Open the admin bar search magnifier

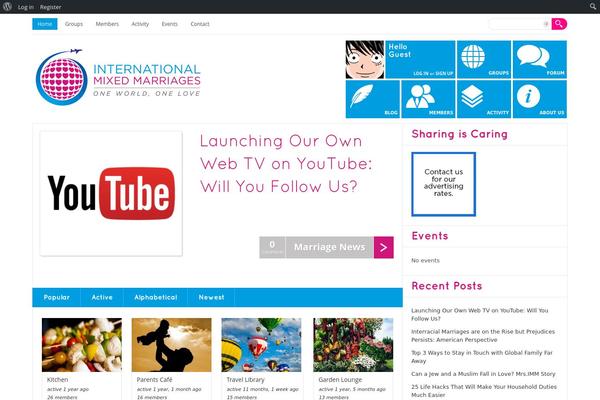coord(593,7)
